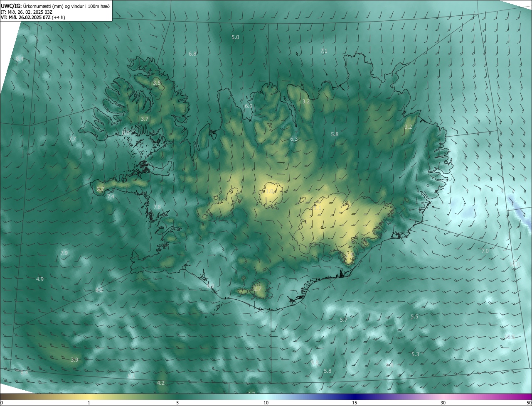Click the map value "3.7"
Screen dimensions: 532x406
tap(144, 119)
